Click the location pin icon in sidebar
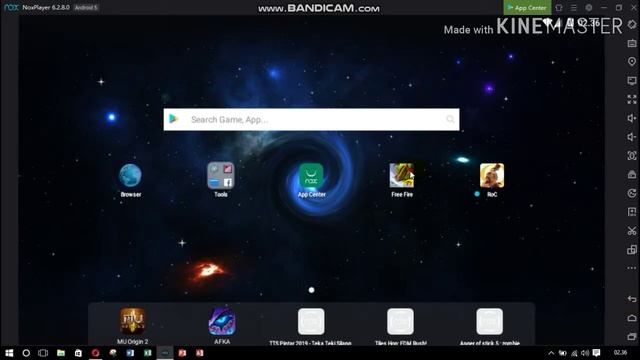 [x=632, y=62]
